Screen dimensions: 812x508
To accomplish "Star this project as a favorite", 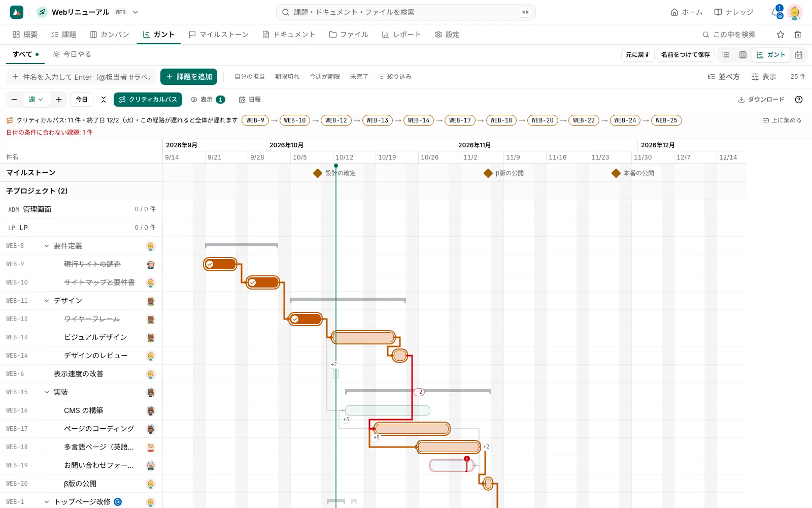I will click(781, 35).
